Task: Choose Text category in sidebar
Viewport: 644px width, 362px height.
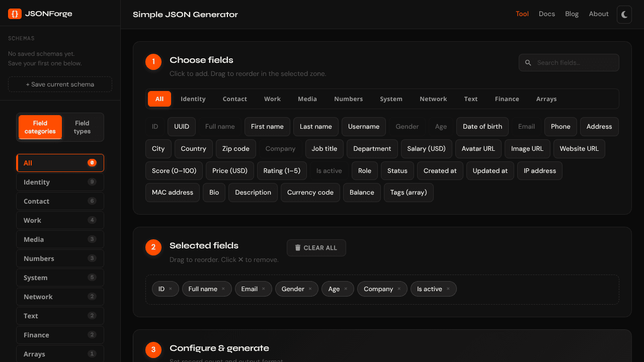Action: point(60,316)
